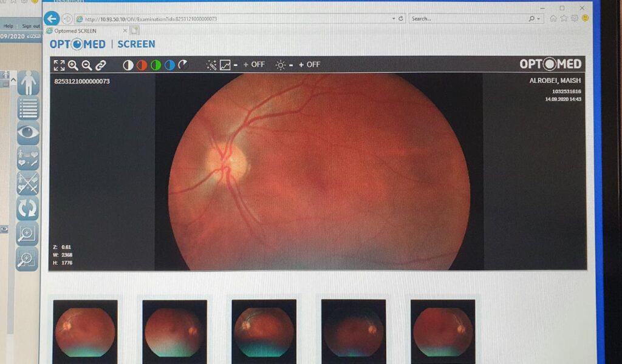622x364 pixels.
Task: Select the magic wand enhancement tool
Action: point(211,65)
